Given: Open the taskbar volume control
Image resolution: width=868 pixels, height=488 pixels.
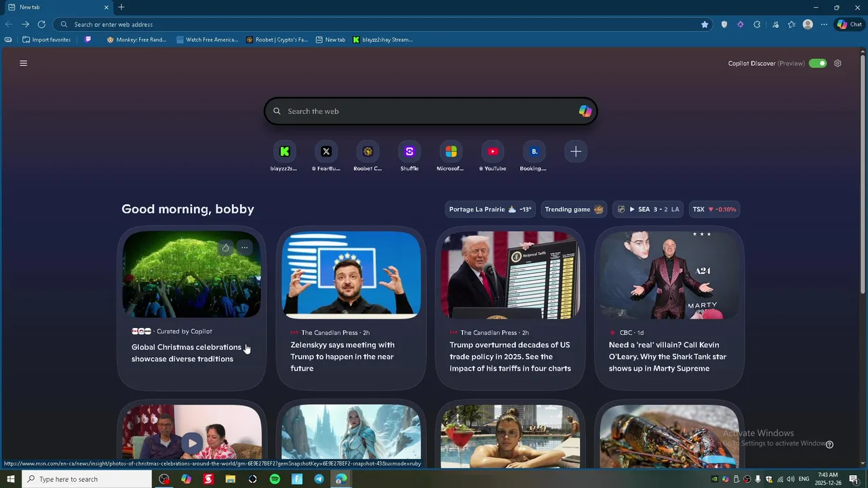Looking at the screenshot, I should coord(791,479).
